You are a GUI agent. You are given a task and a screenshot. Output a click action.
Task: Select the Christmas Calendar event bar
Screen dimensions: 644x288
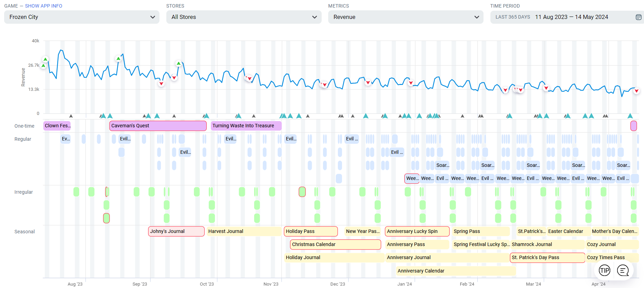[x=335, y=244]
